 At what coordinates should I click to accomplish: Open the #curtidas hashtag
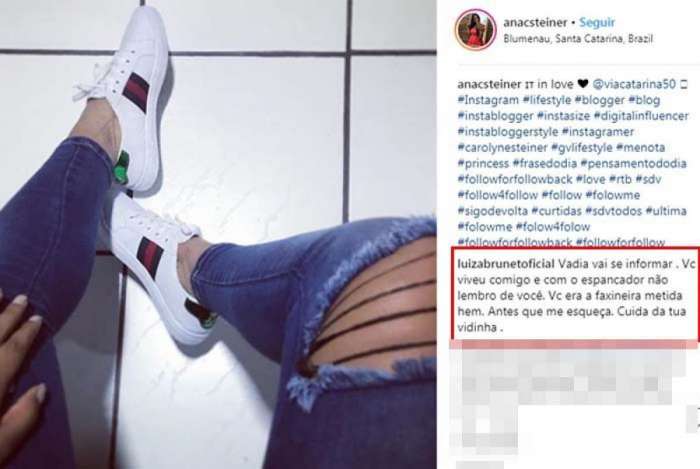click(557, 211)
